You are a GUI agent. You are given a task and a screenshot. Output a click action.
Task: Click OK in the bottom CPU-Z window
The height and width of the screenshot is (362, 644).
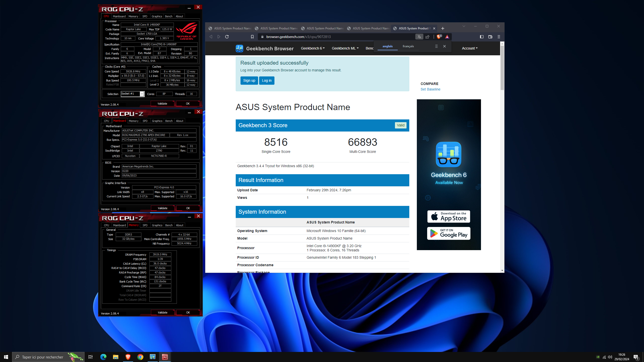click(x=188, y=312)
